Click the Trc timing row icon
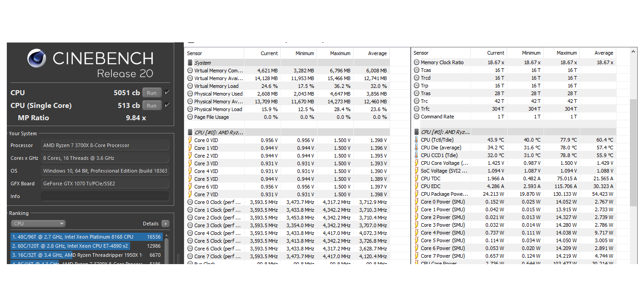The width and height of the screenshot is (644, 306). point(417,101)
